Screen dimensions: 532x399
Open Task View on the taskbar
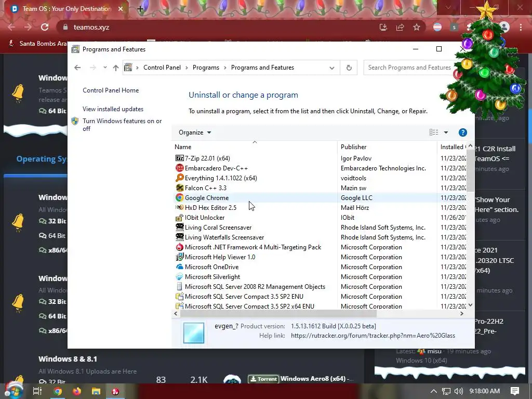click(x=37, y=391)
